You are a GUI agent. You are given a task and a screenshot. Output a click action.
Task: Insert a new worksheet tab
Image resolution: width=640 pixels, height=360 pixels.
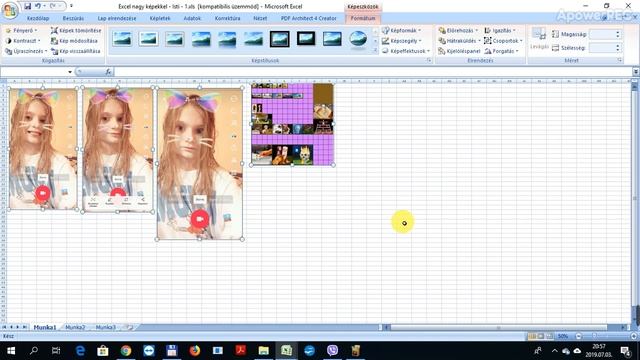pyautogui.click(x=129, y=327)
